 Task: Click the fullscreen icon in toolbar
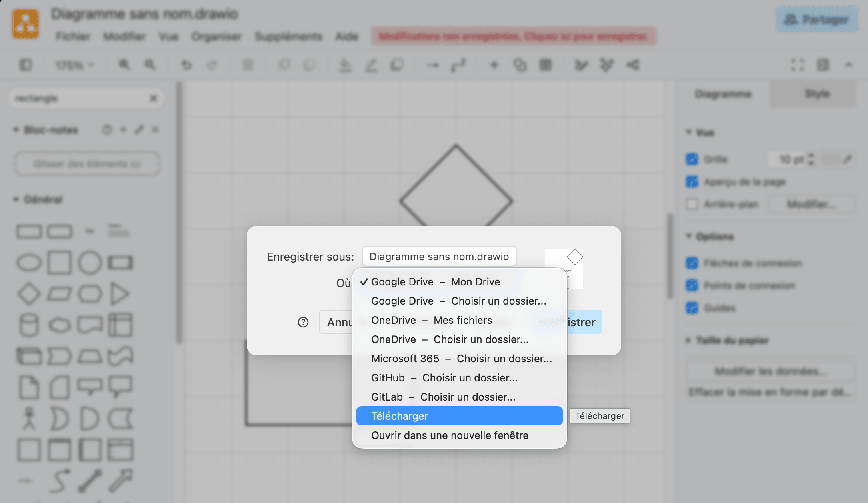tap(797, 65)
